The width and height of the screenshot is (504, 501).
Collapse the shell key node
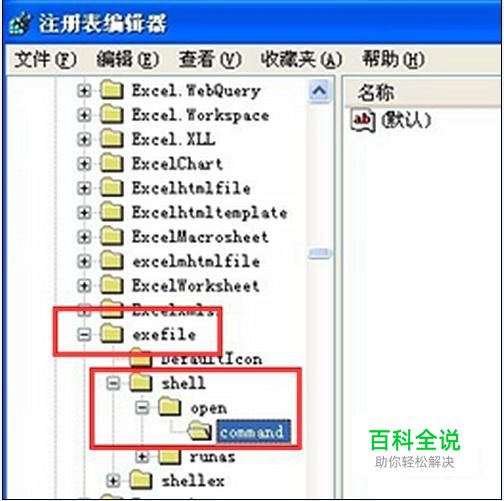(113, 383)
